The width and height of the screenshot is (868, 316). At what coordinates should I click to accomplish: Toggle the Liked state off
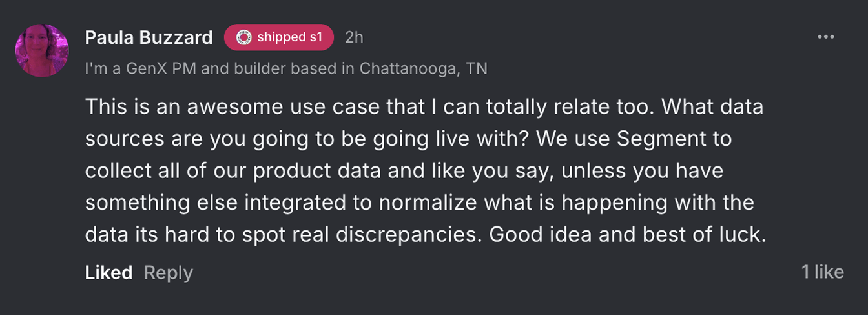(108, 272)
